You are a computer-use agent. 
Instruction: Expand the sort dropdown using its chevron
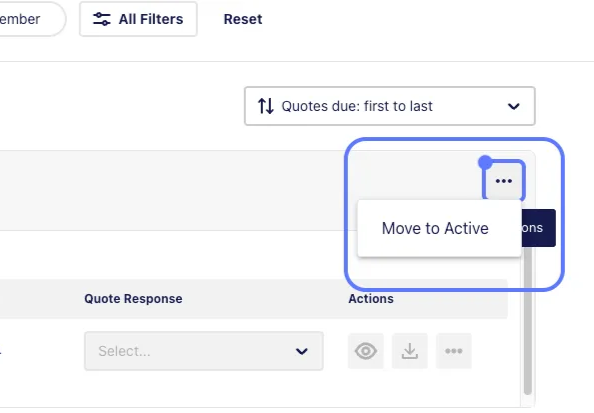point(513,106)
